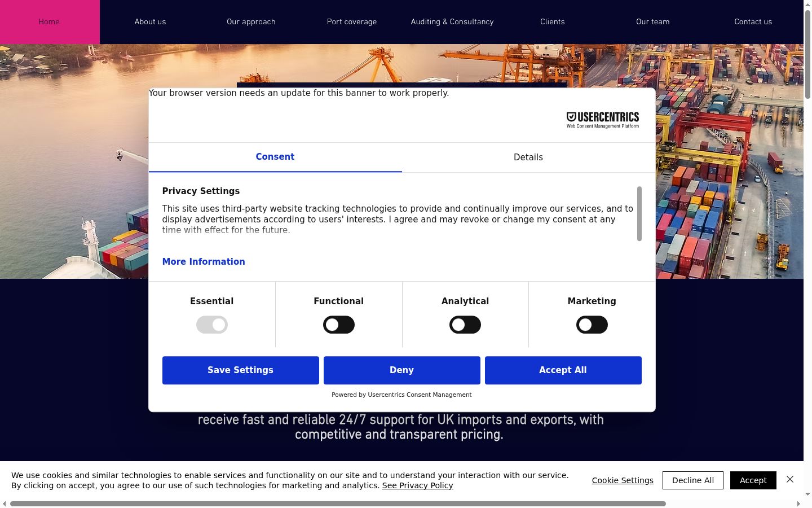Click the Usercentrics logo
The image size is (812, 508).
point(603,120)
